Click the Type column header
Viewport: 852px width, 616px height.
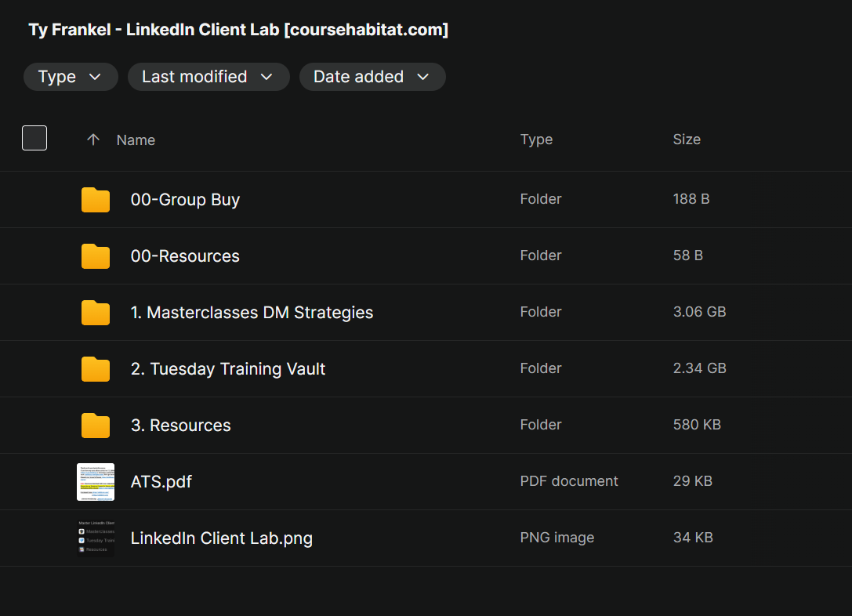point(536,140)
